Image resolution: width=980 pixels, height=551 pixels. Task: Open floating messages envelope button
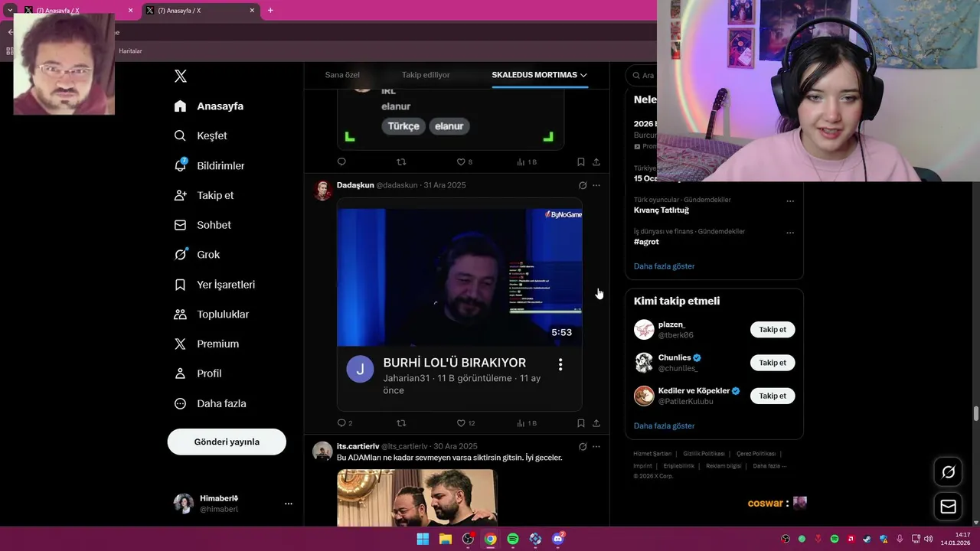point(948,507)
